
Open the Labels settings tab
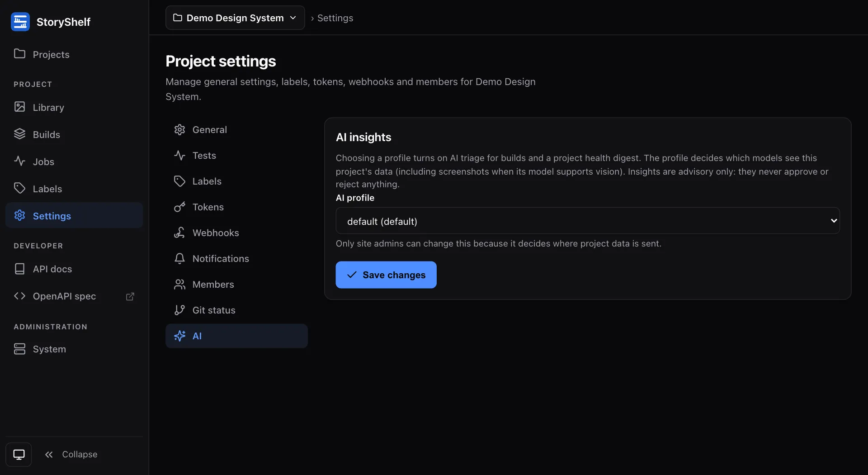[x=236, y=181]
